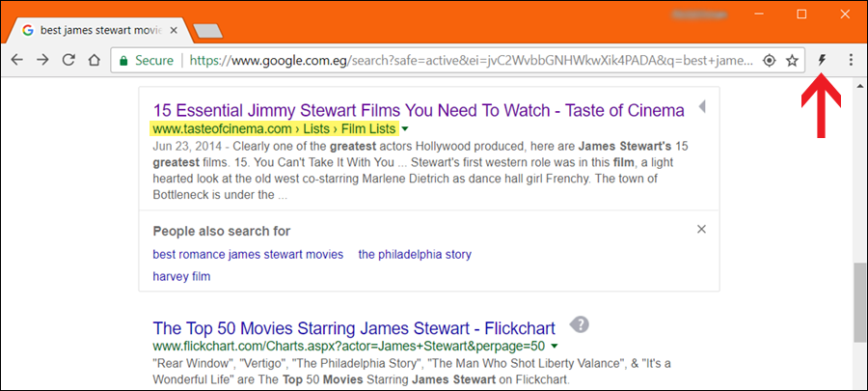
Task: Close the Chrome window
Action: tap(844, 14)
